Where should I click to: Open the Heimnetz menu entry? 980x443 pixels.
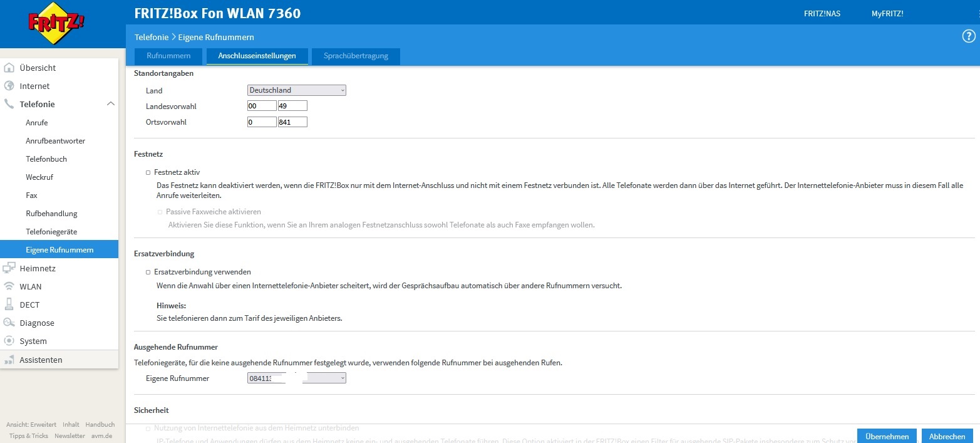pyautogui.click(x=38, y=268)
